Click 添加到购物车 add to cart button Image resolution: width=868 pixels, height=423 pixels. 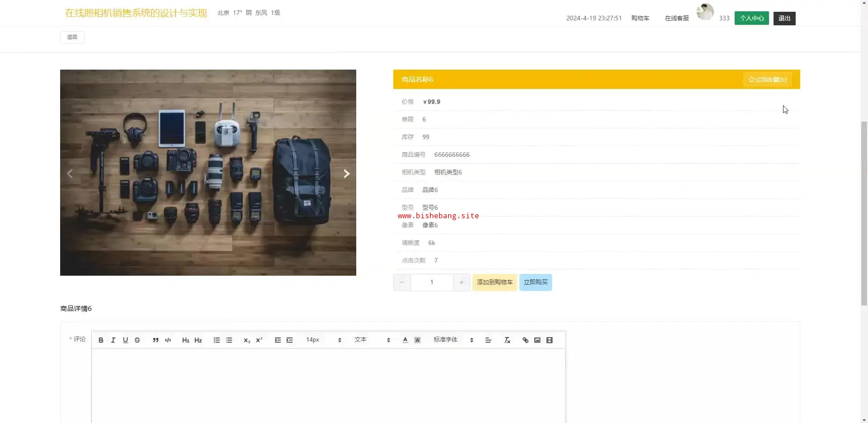(x=495, y=282)
